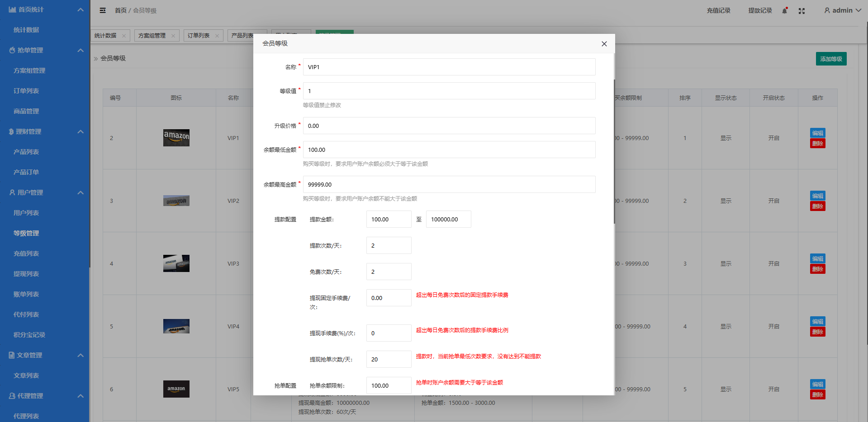This screenshot has height=422, width=868.
Task: Open the 充值记录 link
Action: [718, 10]
